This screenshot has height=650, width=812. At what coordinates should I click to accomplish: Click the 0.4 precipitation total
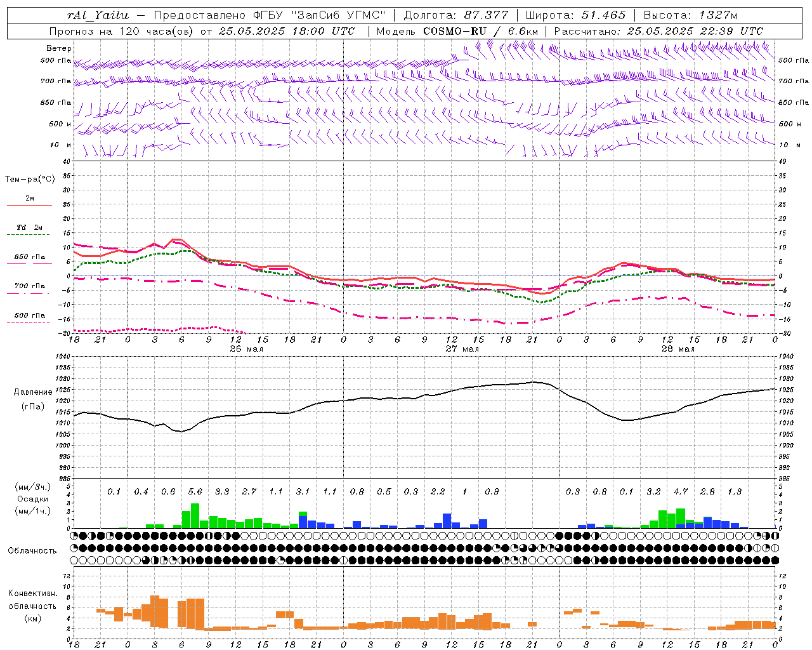[x=141, y=491]
